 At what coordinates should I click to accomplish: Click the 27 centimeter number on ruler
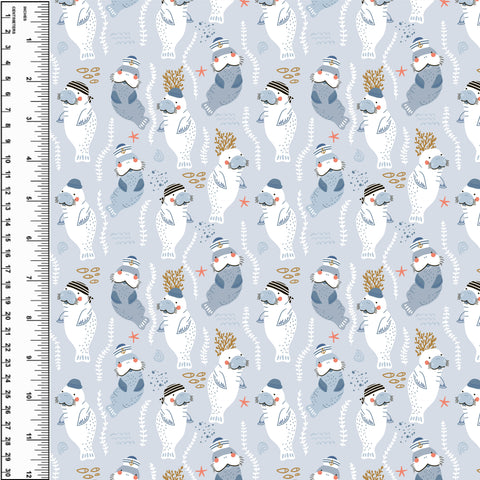[7, 426]
